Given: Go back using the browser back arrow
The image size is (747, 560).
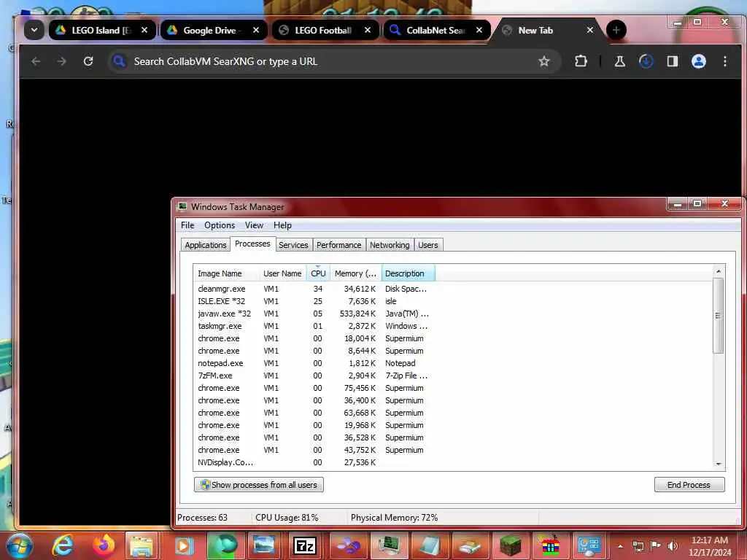Looking at the screenshot, I should tap(36, 61).
